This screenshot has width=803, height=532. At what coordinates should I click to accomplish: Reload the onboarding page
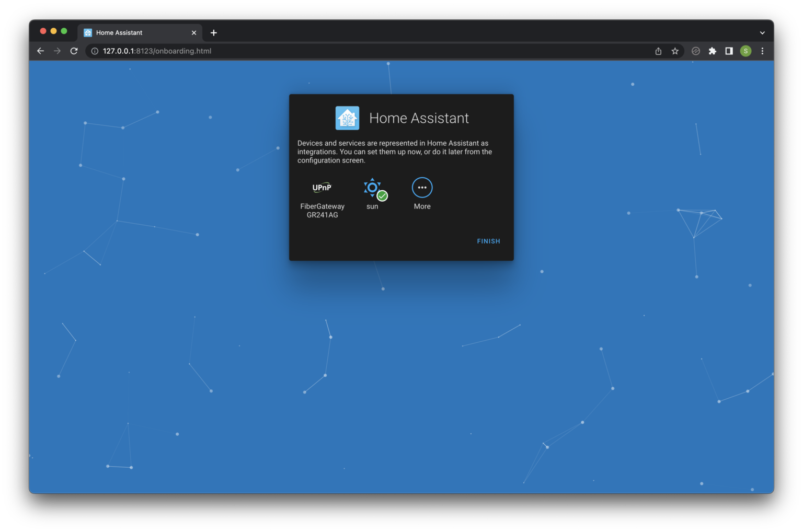point(74,51)
